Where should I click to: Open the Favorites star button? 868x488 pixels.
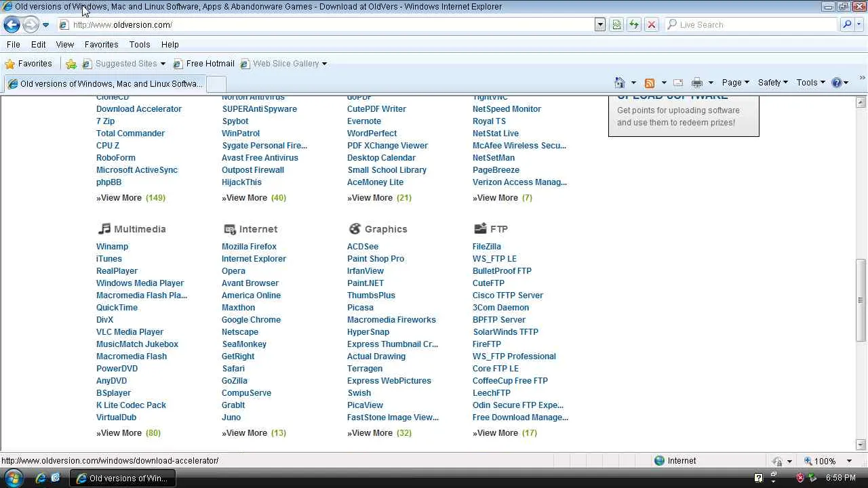pos(28,64)
